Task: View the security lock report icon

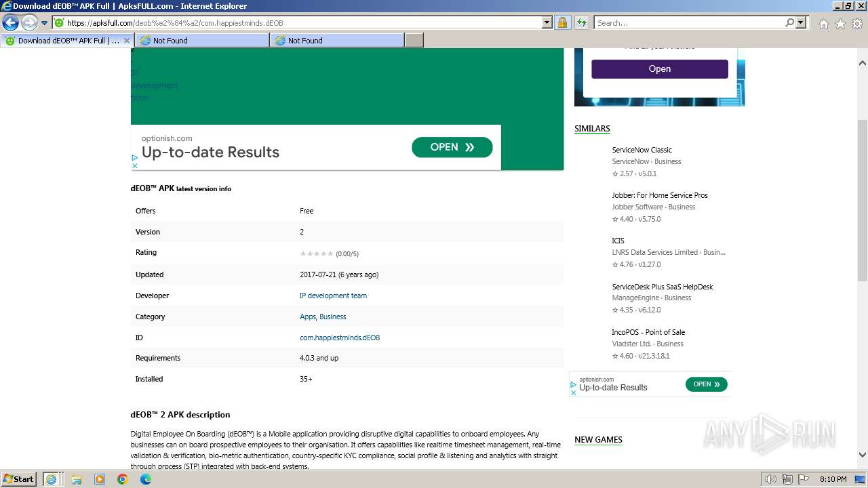Action: pyautogui.click(x=562, y=23)
